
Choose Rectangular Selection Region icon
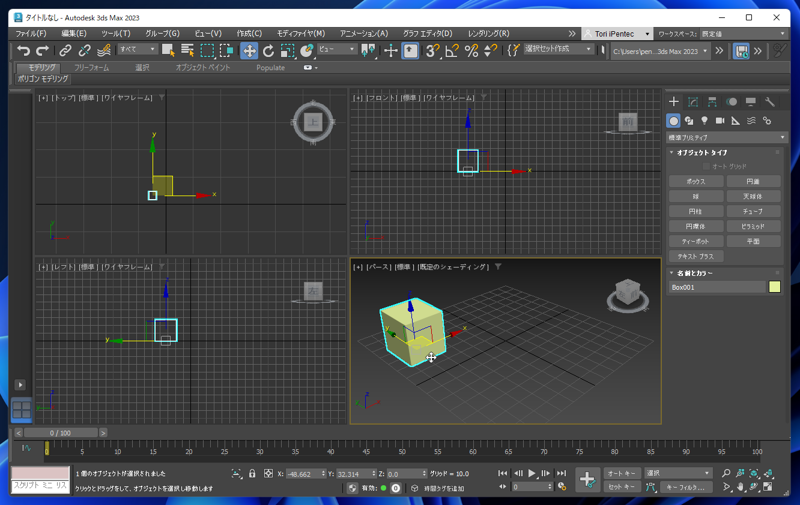point(207,50)
